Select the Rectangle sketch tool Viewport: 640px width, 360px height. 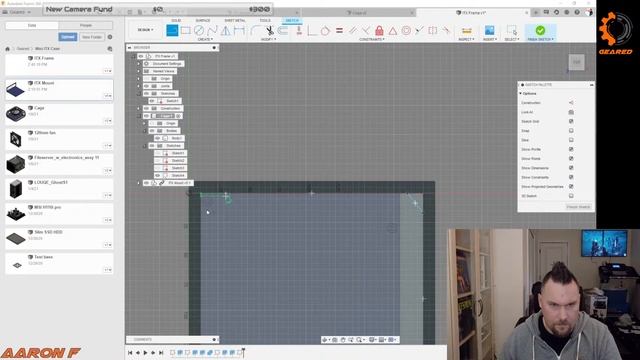click(x=185, y=30)
